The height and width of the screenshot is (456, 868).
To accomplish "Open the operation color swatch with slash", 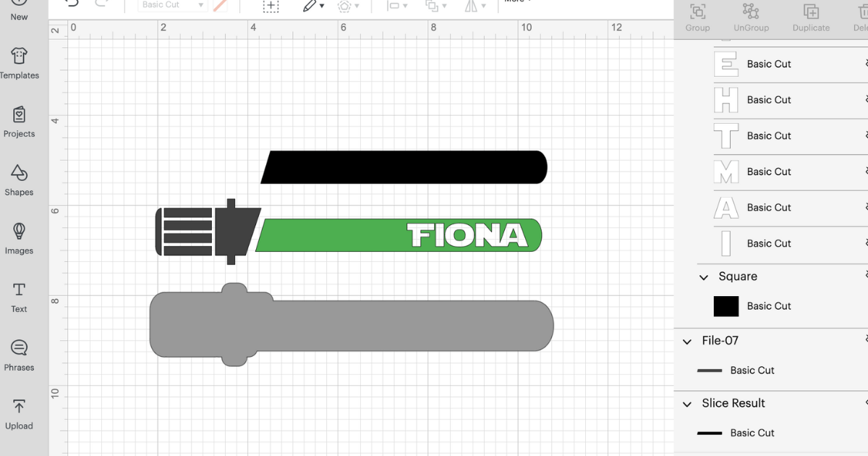I will tap(220, 5).
